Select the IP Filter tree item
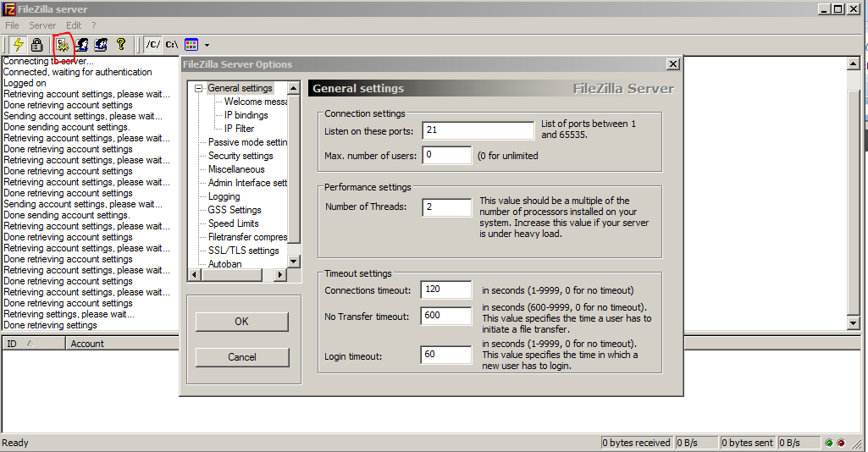The height and width of the screenshot is (452, 868). click(x=239, y=129)
